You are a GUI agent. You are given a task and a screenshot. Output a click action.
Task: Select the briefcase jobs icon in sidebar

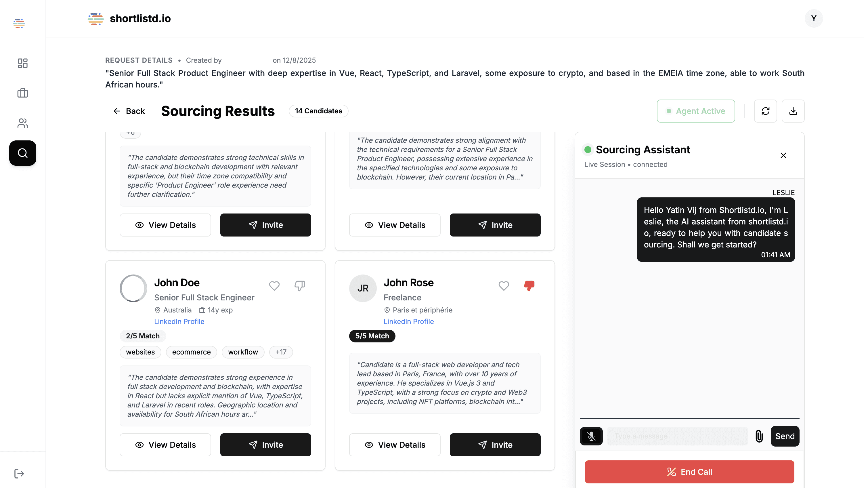click(22, 93)
